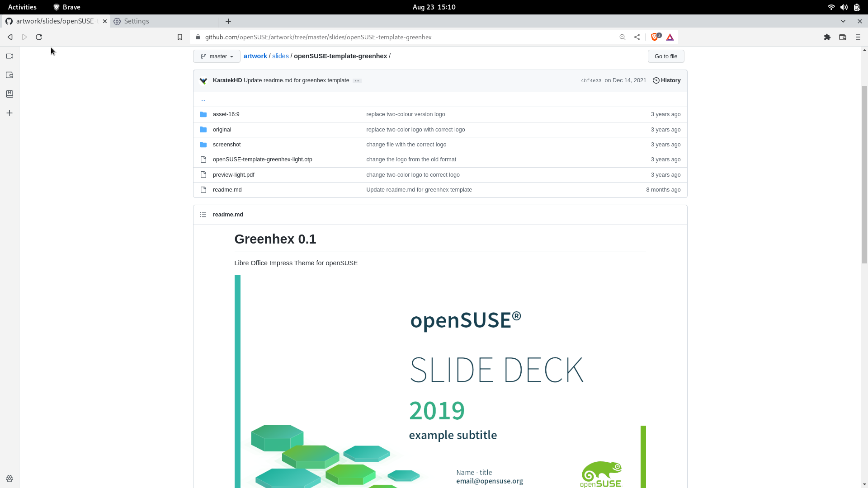Open the Activities overview
Screen dimensions: 868x488
click(22, 7)
